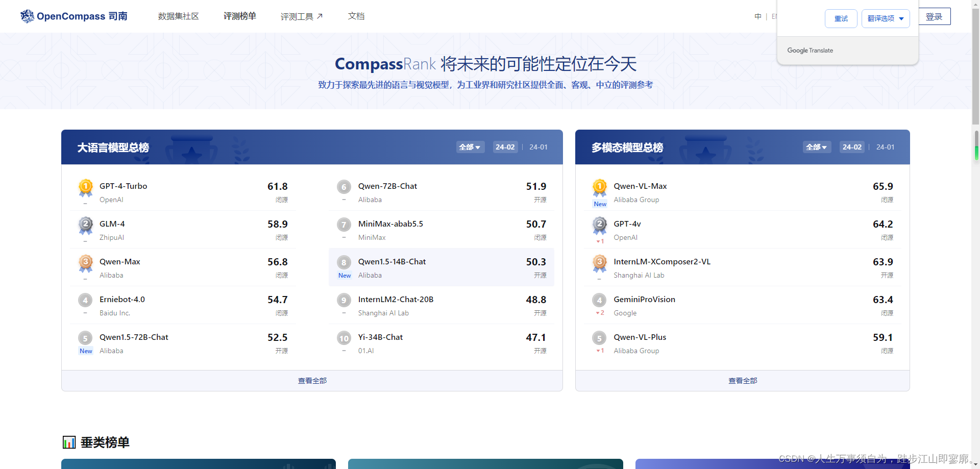The height and width of the screenshot is (469, 980).
Task: Click the New tag under Qwen1.5-14B-Chat badge
Action: click(x=345, y=276)
